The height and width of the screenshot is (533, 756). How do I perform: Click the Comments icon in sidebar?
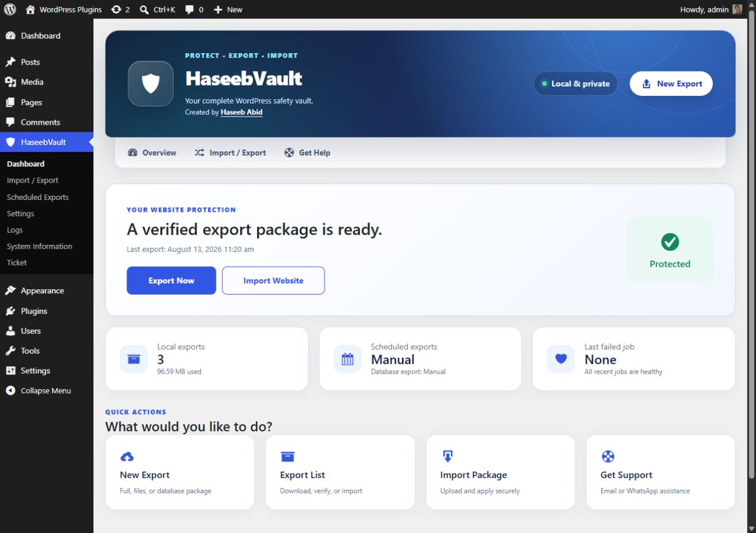11,122
